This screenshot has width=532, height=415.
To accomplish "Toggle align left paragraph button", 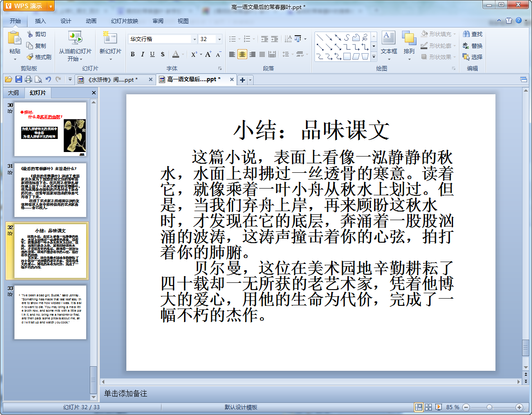I will click(x=232, y=54).
